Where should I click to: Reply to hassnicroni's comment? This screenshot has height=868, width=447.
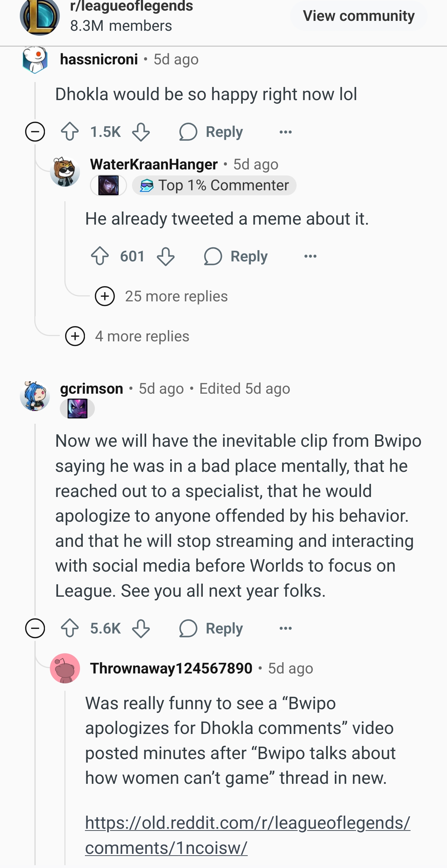211,132
